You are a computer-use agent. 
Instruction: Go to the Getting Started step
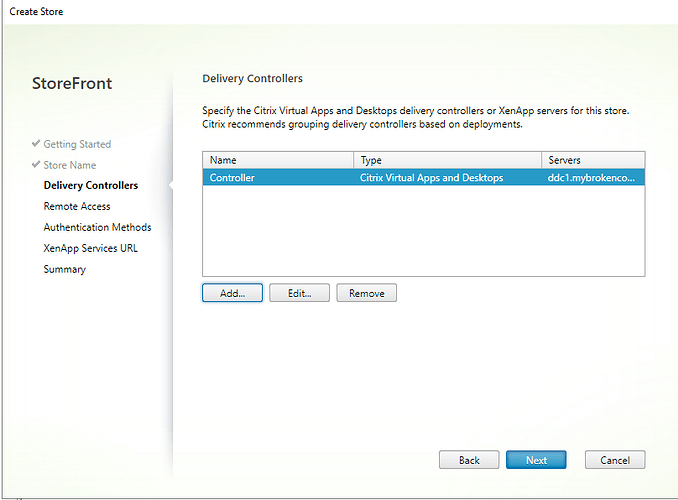coord(77,144)
